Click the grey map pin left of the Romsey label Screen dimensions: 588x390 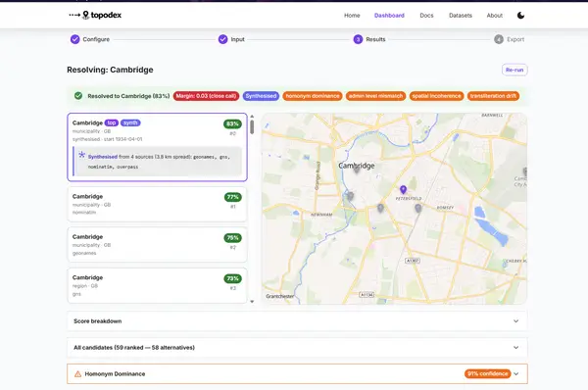tap(418, 208)
